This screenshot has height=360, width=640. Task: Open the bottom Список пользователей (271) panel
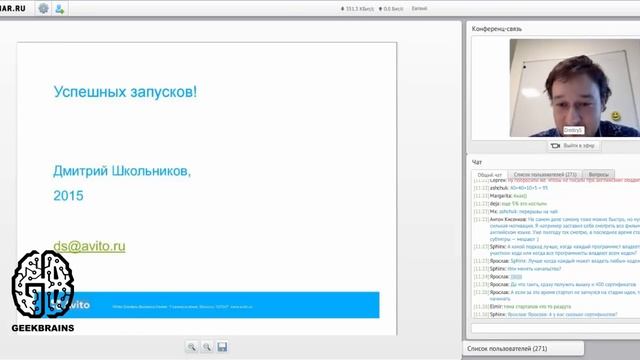(523, 349)
